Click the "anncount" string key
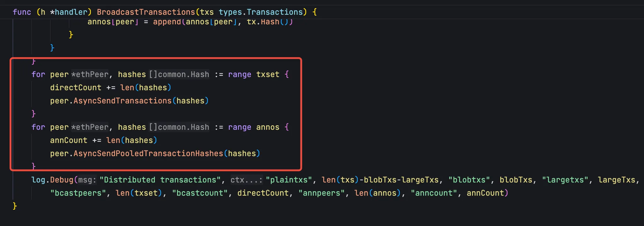644x226 pixels. [x=434, y=193]
